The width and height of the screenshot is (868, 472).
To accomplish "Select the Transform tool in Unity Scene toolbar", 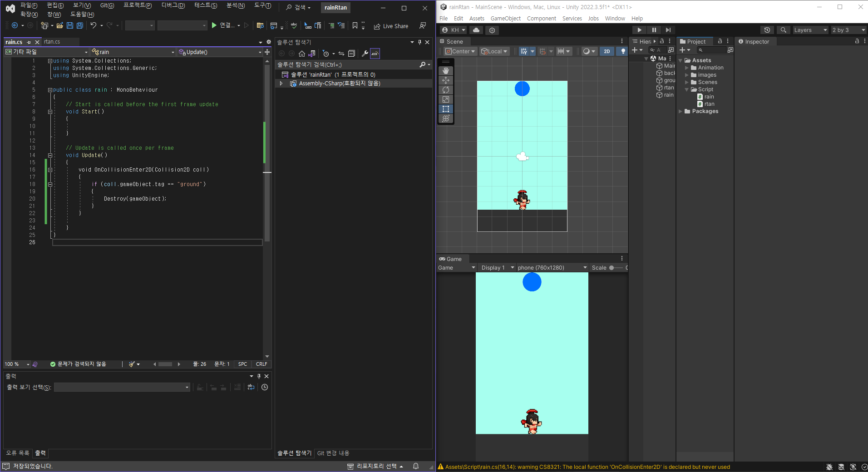I will [x=446, y=118].
